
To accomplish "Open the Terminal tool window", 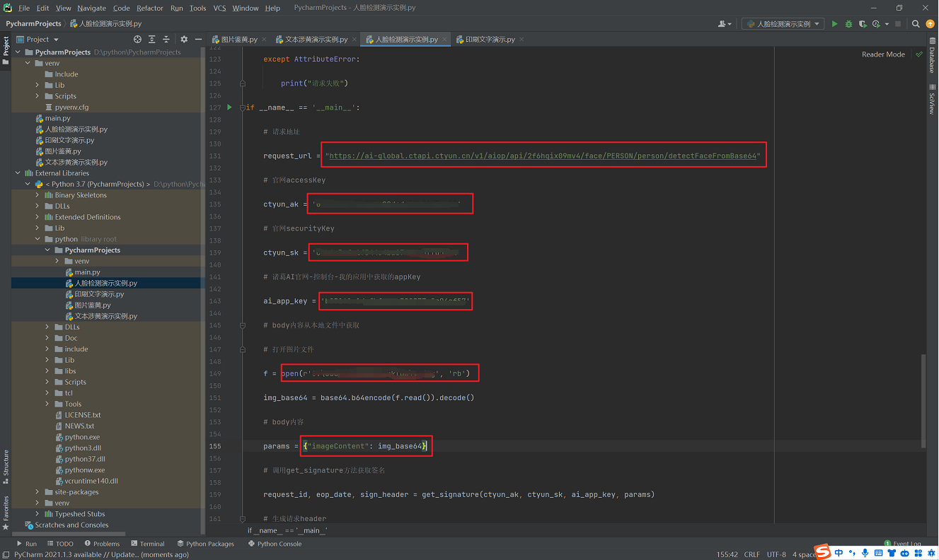I will click(148, 544).
